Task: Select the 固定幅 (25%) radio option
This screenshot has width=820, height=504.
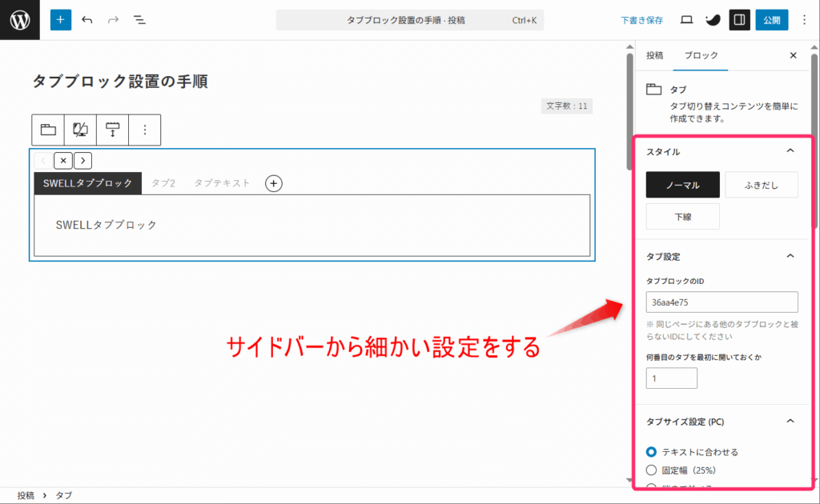Action: [x=651, y=470]
